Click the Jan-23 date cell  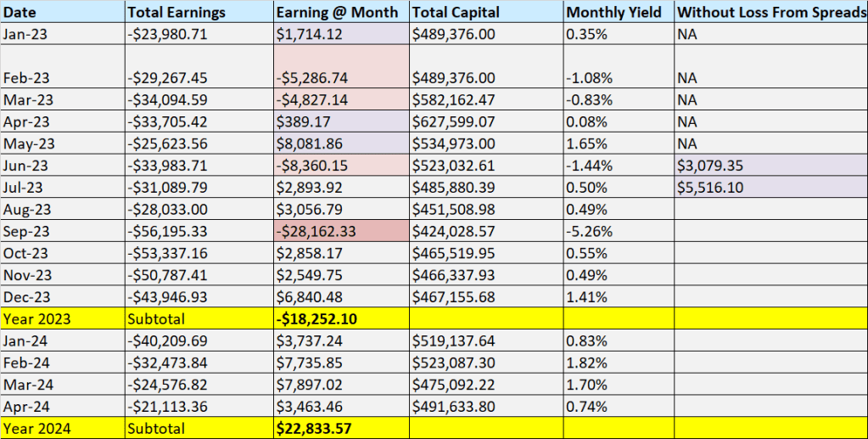pos(62,32)
